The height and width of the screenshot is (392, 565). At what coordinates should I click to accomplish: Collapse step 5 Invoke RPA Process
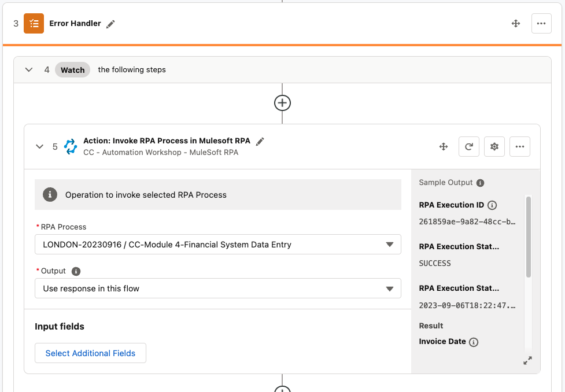(39, 147)
